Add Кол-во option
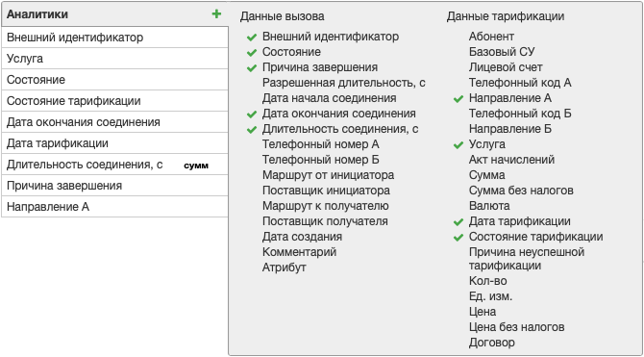The height and width of the screenshot is (357, 644). click(488, 281)
